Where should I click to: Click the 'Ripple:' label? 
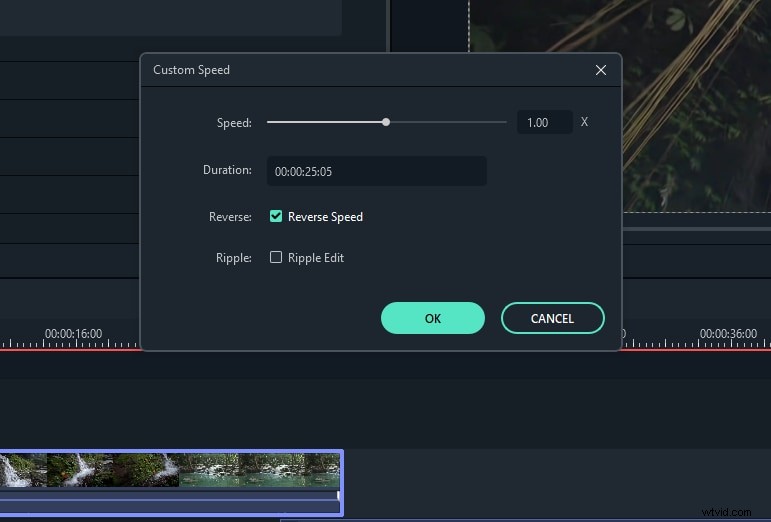tap(234, 258)
